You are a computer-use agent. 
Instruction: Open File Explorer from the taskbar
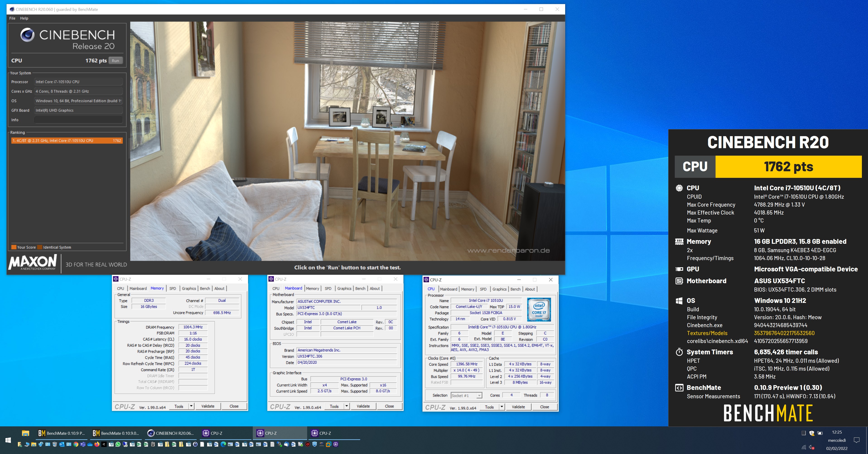tap(25, 433)
